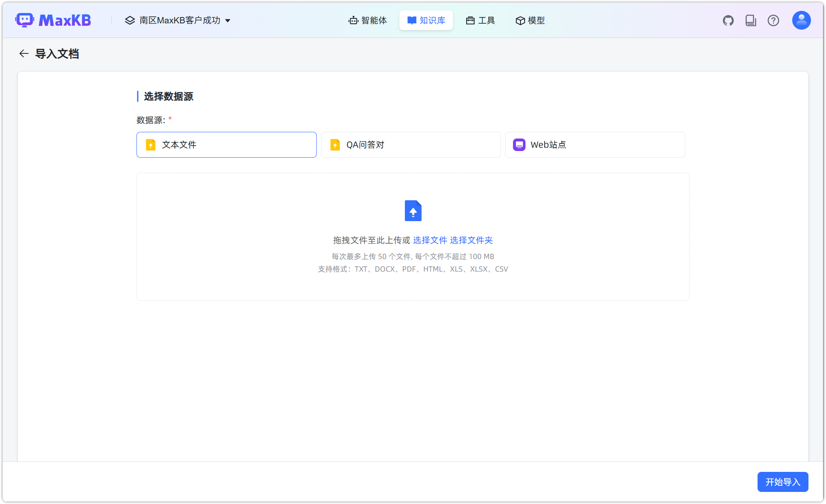Click the workspace stack icon beside 南区MaxKB客户成功
Screen dimensions: 826x504
point(129,20)
